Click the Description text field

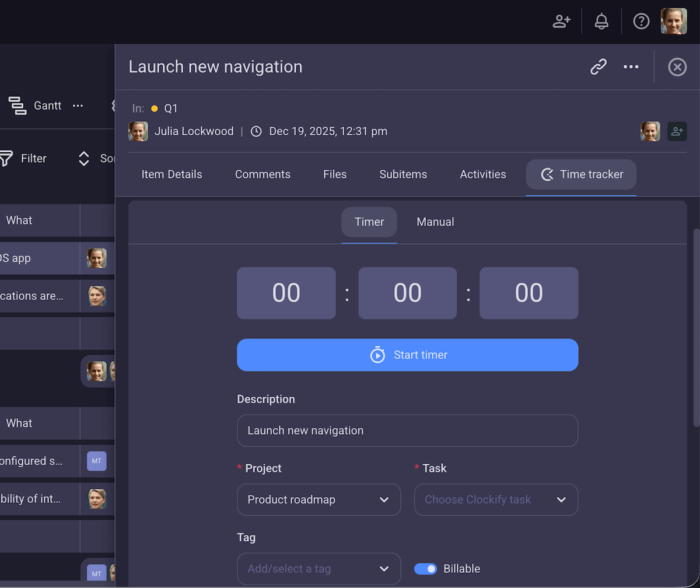pyautogui.click(x=407, y=430)
